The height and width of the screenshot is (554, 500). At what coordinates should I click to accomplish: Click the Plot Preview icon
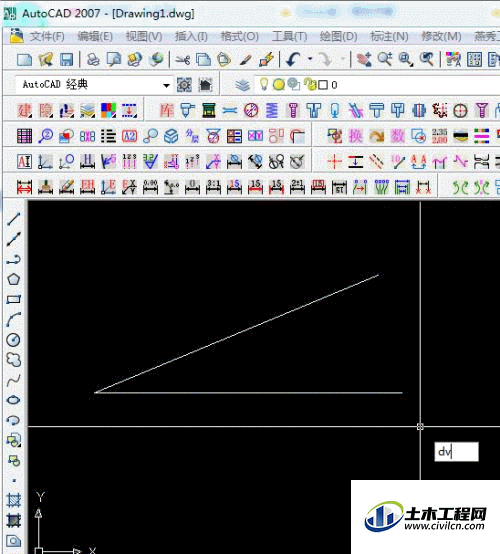click(x=114, y=59)
